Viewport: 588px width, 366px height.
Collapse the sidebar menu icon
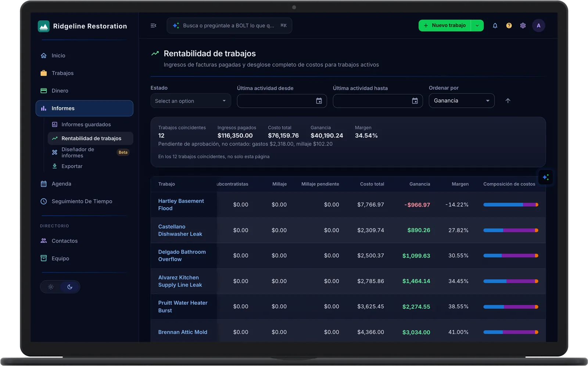tap(153, 26)
